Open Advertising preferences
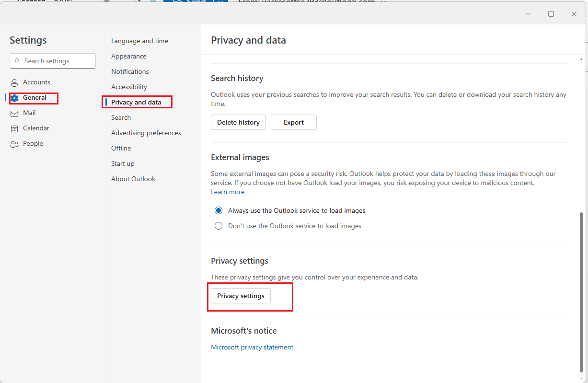The image size is (588, 383). point(146,133)
